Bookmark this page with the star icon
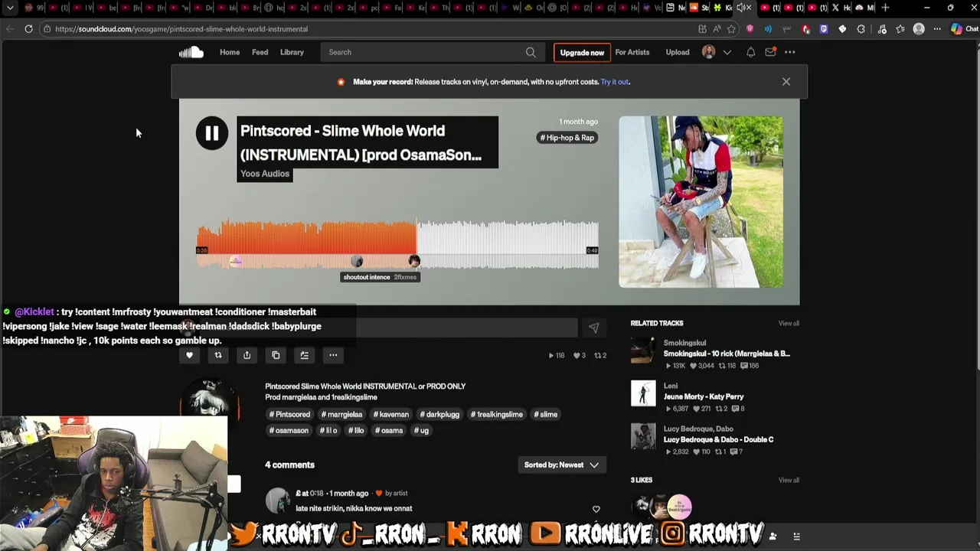This screenshot has height=551, width=980. coord(731,29)
